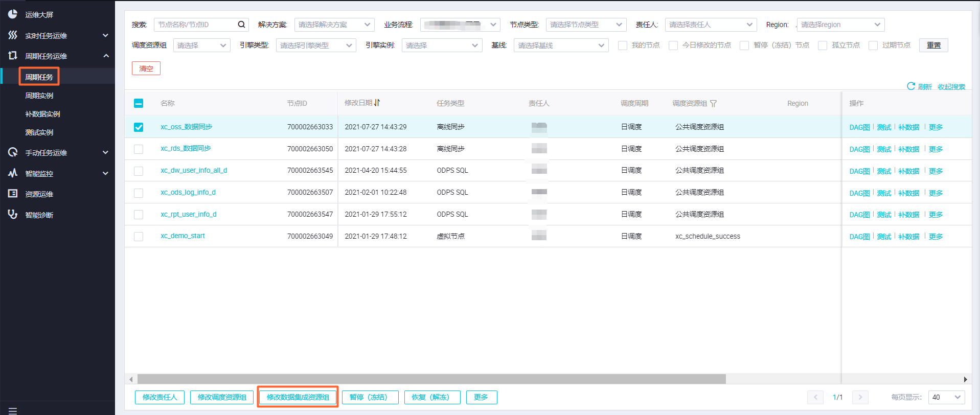The height and width of the screenshot is (415, 980).
Task: Sort by 修改日期 using the sort icon
Action: (x=377, y=103)
